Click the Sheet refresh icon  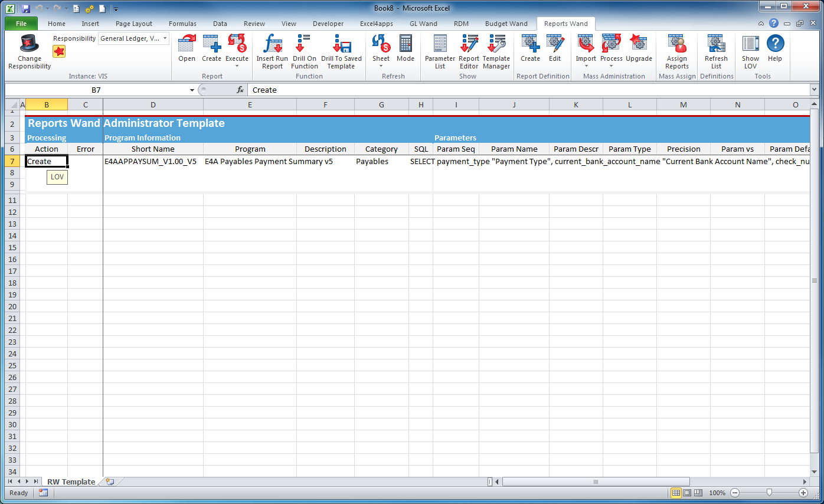point(381,48)
